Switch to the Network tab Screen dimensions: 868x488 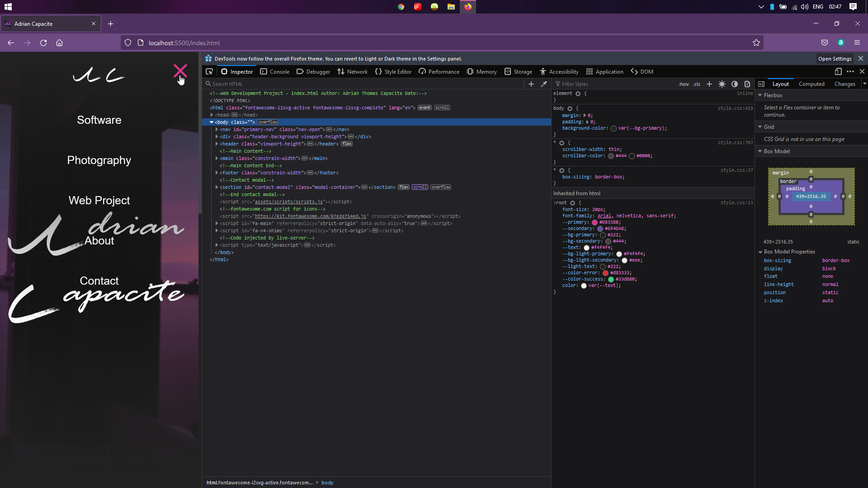click(x=353, y=71)
